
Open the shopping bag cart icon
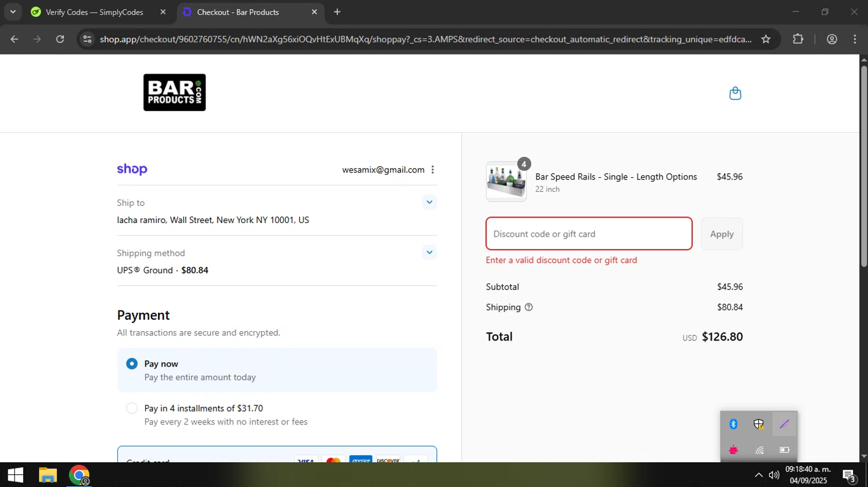coord(735,93)
